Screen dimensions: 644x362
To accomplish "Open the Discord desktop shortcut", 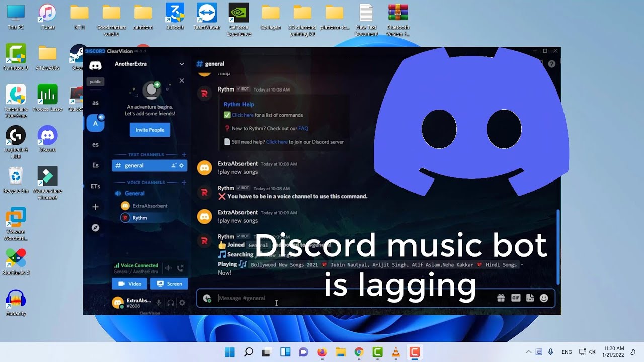I will (47, 139).
